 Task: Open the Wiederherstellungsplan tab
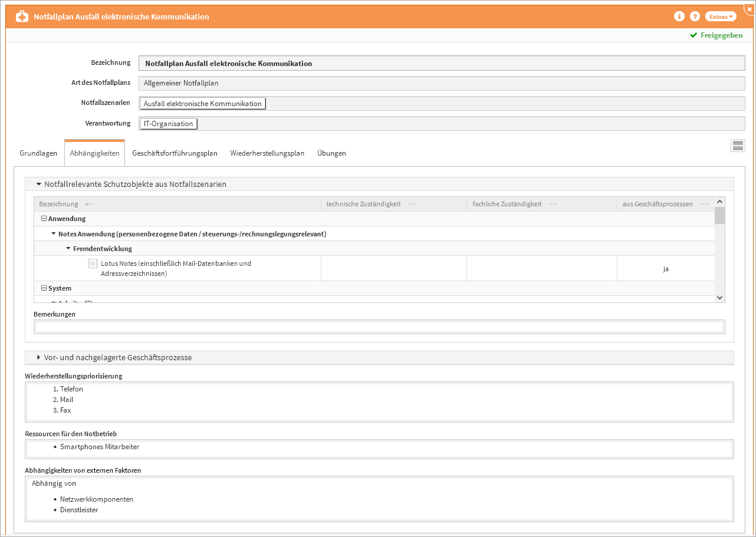[267, 153]
